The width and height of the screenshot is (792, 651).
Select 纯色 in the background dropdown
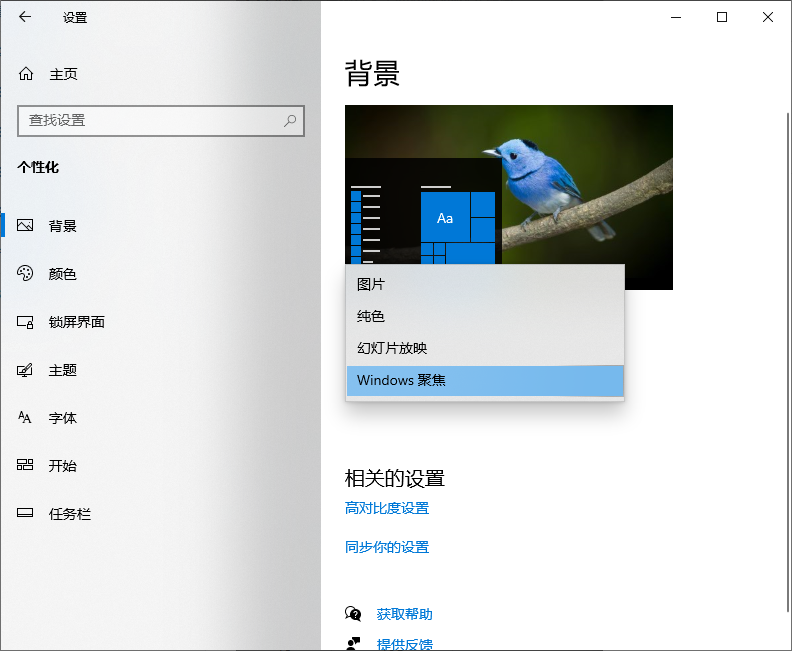pyautogui.click(x=485, y=316)
